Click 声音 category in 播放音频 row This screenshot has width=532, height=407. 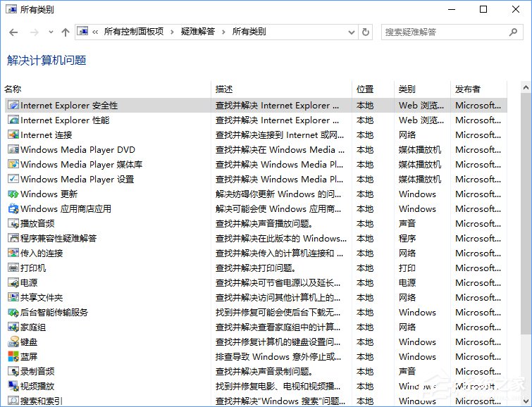point(407,223)
